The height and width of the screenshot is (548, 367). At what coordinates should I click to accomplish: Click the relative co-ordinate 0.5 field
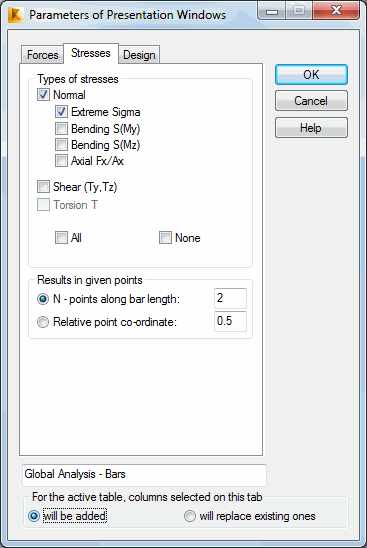pos(230,321)
